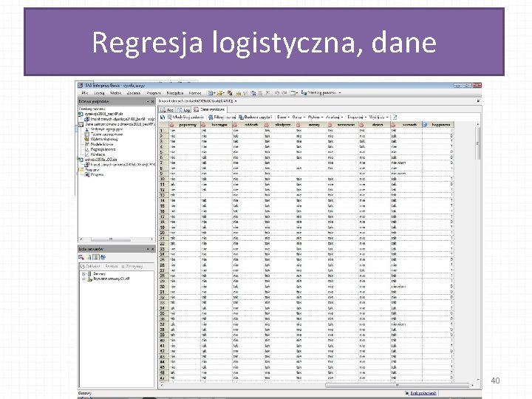Open the Narzędzia menu
This screenshot has width=532, height=399.
tap(175, 92)
